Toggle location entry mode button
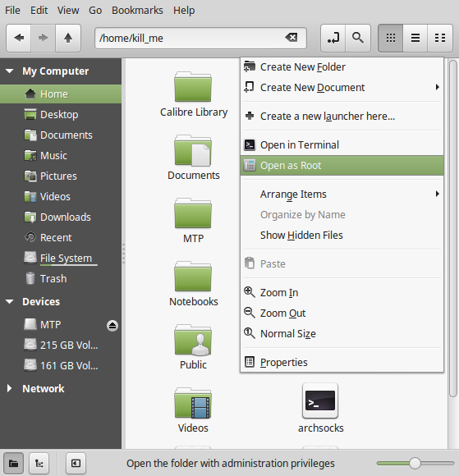Viewport: 459px width, 476px height. (x=333, y=39)
